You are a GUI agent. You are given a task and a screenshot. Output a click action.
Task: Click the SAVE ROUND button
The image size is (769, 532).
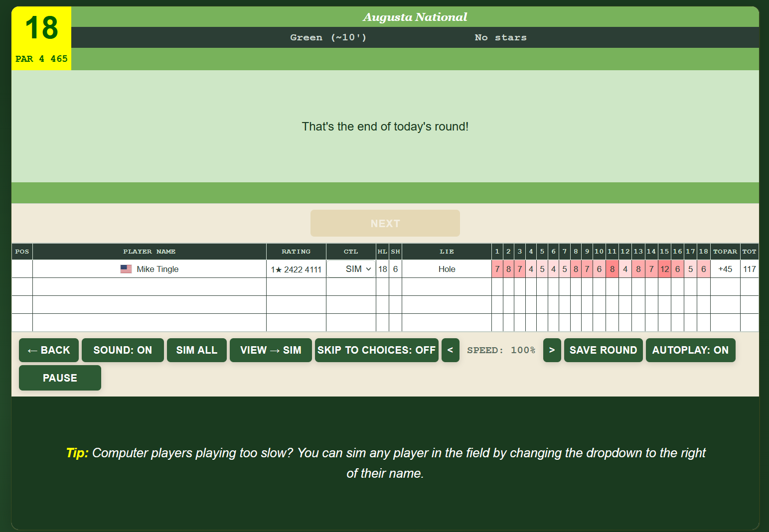(603, 350)
